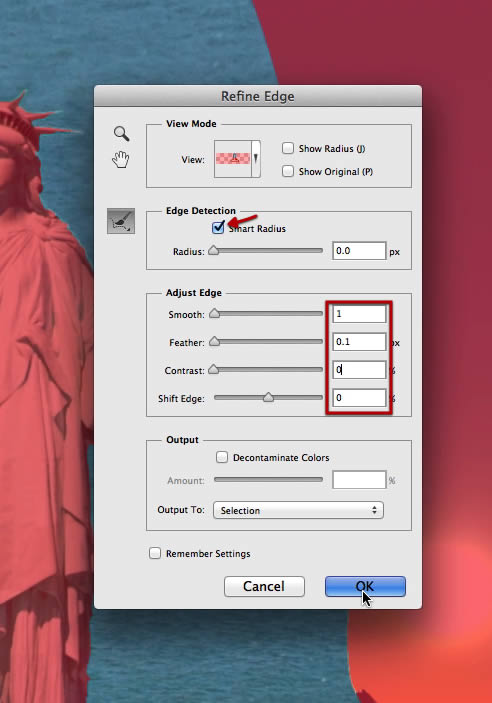This screenshot has height=703, width=492.
Task: Click the Shift Edge slider handle
Action: 268,397
